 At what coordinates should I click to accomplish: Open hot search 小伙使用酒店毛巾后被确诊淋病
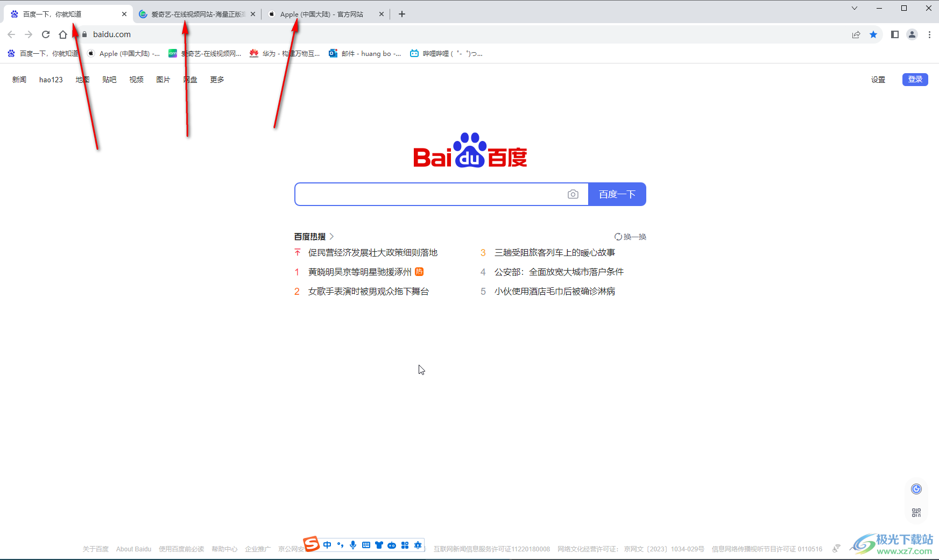coord(555,291)
